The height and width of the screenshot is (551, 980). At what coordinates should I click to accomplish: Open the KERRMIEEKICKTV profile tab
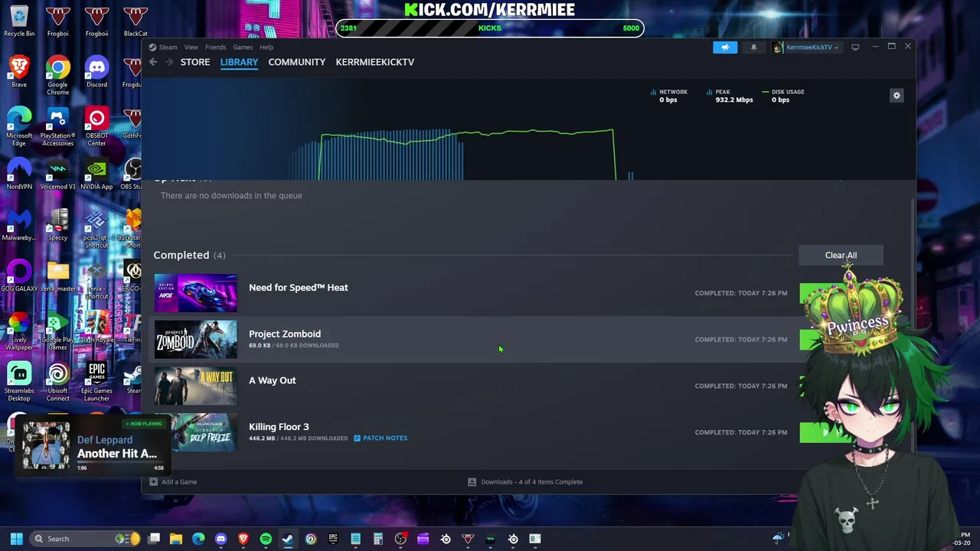click(x=375, y=62)
